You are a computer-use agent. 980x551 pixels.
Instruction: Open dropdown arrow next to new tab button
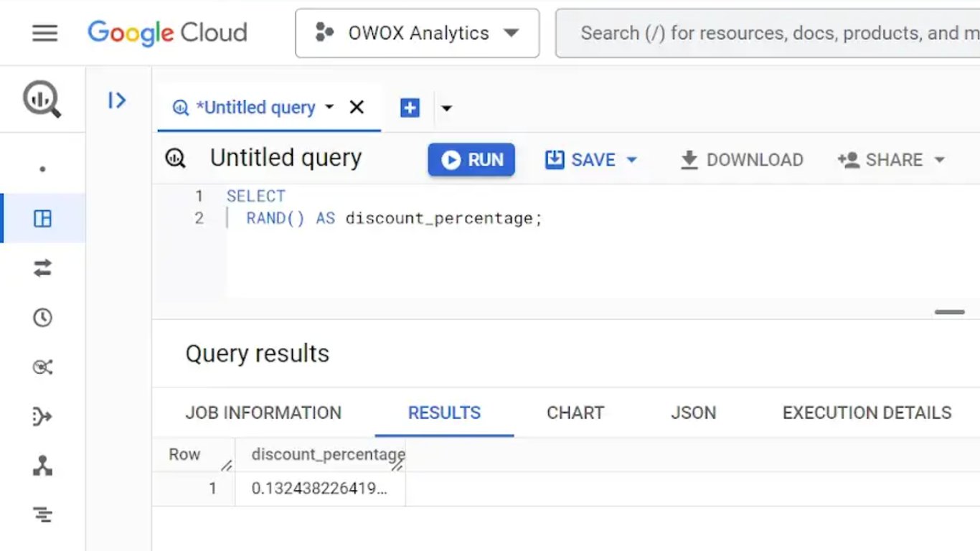pyautogui.click(x=446, y=108)
